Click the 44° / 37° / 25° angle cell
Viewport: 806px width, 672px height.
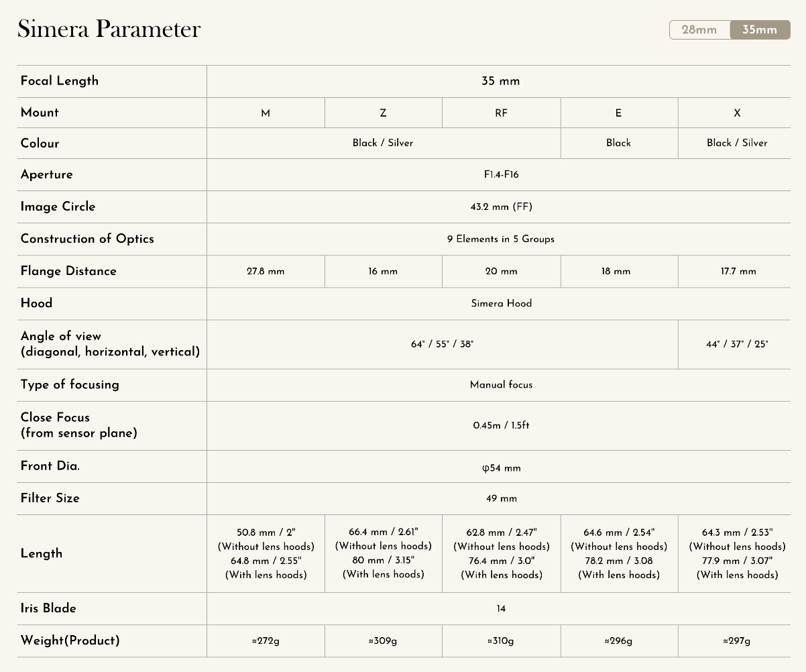pyautogui.click(x=736, y=344)
